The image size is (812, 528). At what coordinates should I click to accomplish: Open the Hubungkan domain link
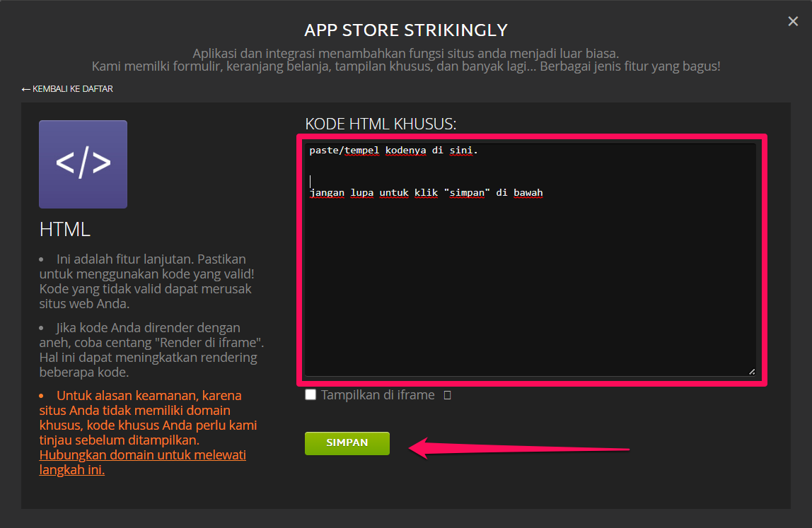[142, 462]
